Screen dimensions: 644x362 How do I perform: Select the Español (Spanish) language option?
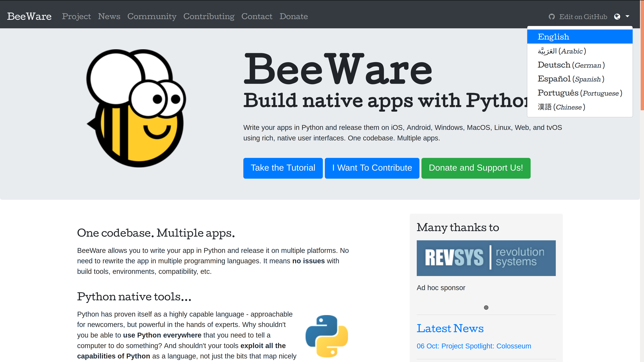pos(571,79)
